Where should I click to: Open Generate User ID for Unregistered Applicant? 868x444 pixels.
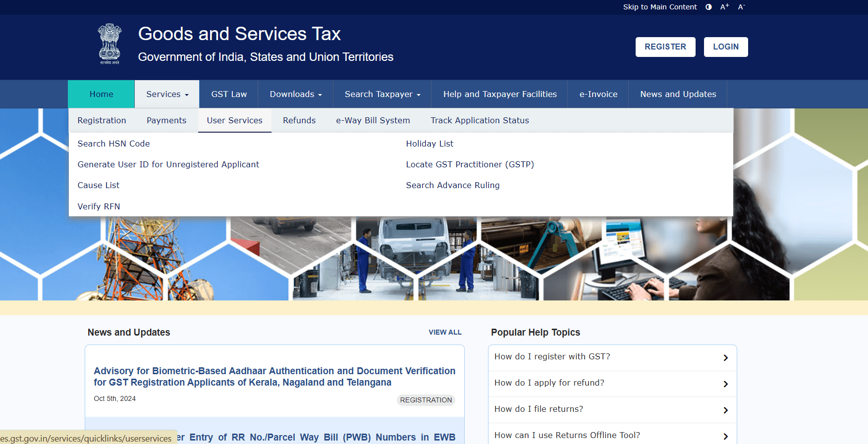point(168,164)
